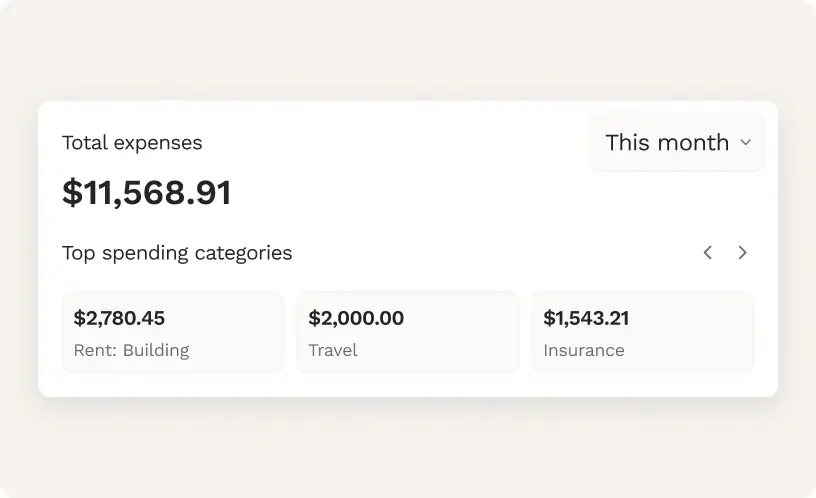Image resolution: width=816 pixels, height=498 pixels.
Task: Click the chevron beside This month
Action: [x=745, y=143]
